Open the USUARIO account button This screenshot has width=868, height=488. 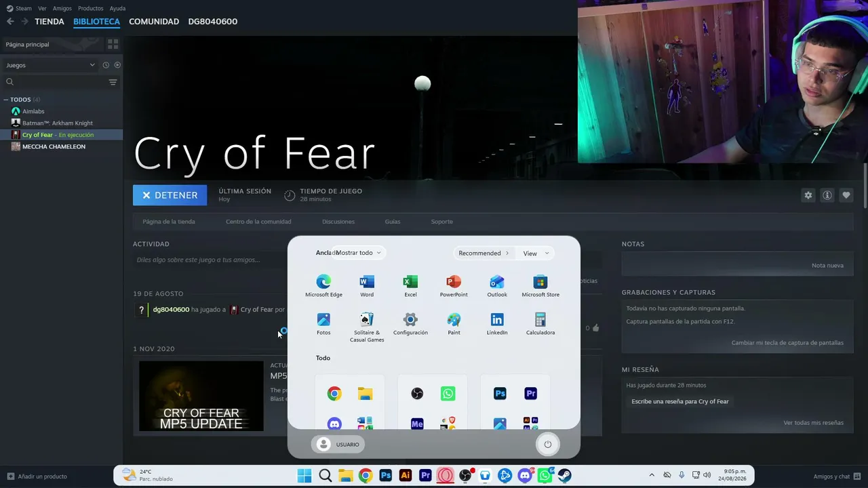(338, 445)
